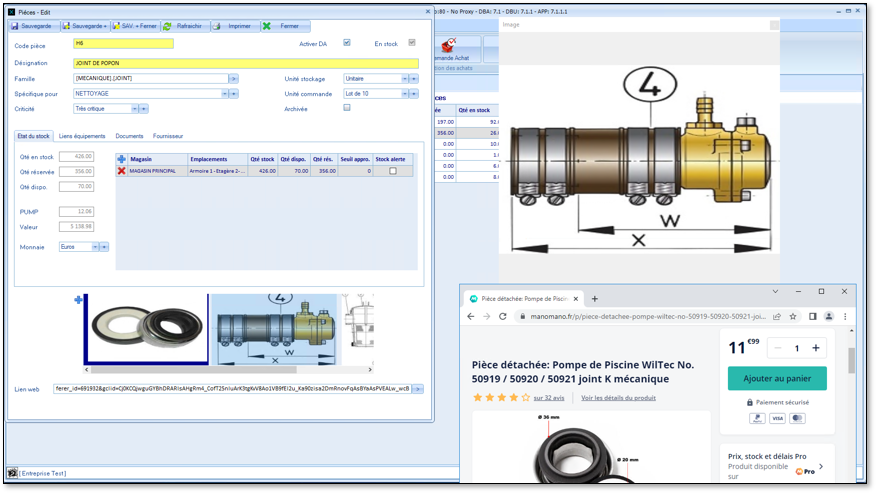Expand the Unité stockage dropdown
Screen dimensions: 876x493
tap(405, 79)
